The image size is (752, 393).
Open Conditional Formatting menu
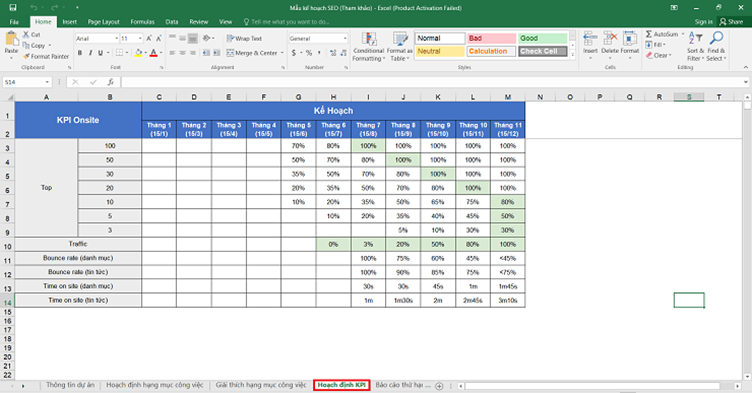click(x=369, y=47)
